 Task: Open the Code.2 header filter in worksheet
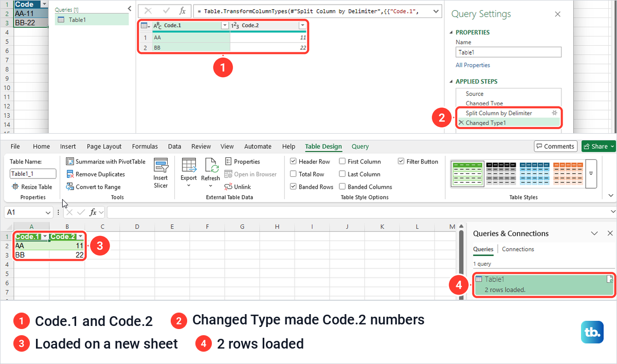pyautogui.click(x=80, y=236)
